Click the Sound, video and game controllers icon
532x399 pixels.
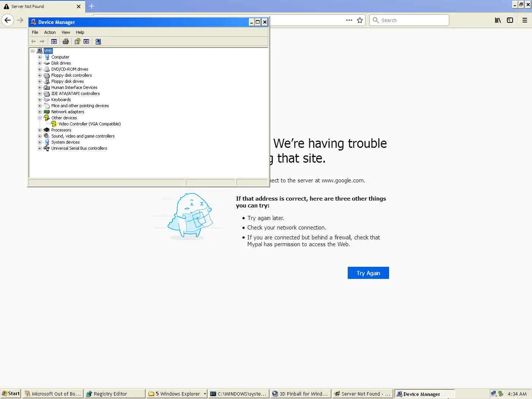coord(47,136)
